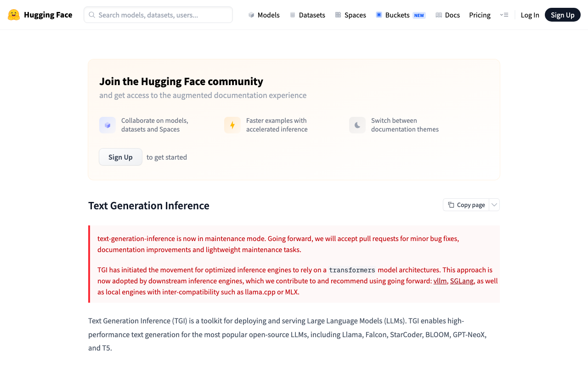This screenshot has height=368, width=588.
Task: Click 'Collaborate on models, datasets and Spaces' text
Action: 155,125
